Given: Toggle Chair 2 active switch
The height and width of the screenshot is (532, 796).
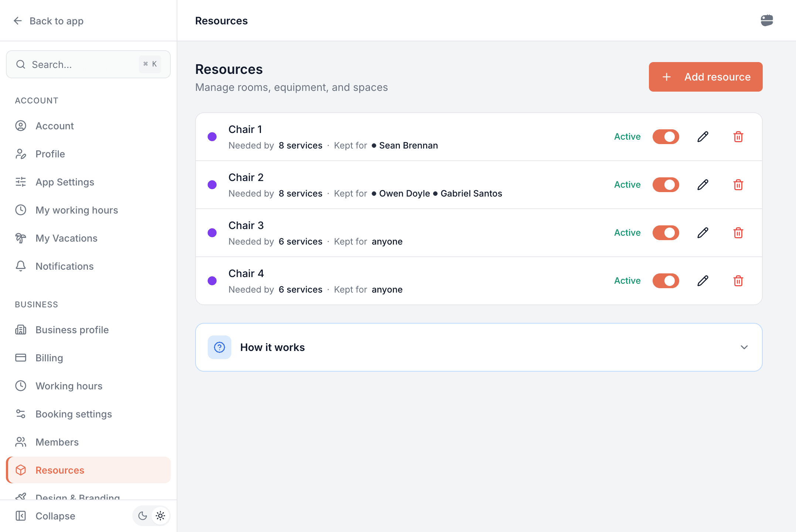Looking at the screenshot, I should pos(666,185).
